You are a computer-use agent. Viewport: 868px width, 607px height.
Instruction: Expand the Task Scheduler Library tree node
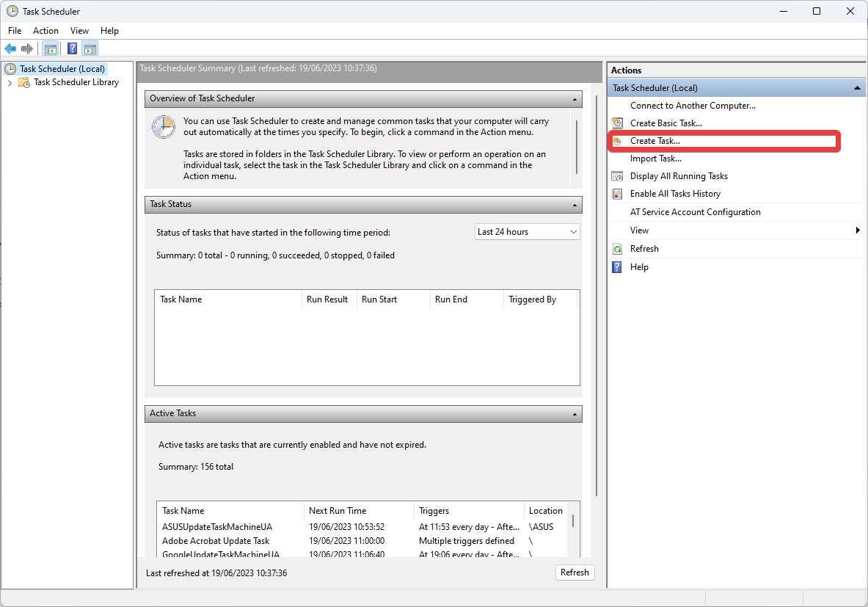[10, 83]
